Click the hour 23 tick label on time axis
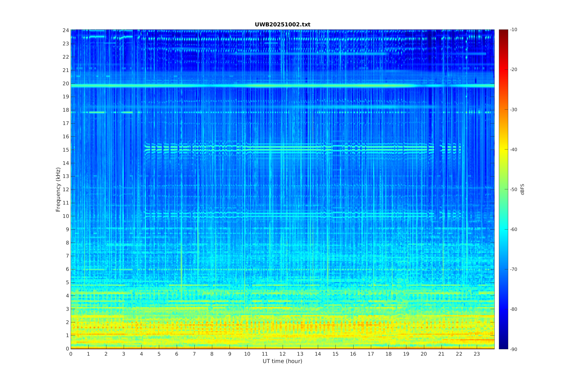571x392 pixels. pyautogui.click(x=477, y=354)
